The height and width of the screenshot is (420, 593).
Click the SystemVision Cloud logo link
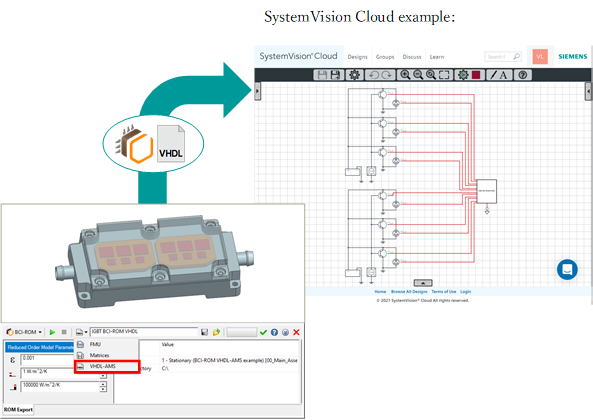click(x=298, y=56)
